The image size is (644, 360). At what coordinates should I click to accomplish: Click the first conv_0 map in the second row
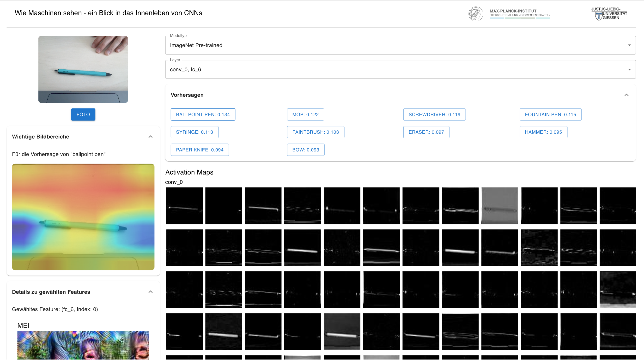(x=184, y=248)
